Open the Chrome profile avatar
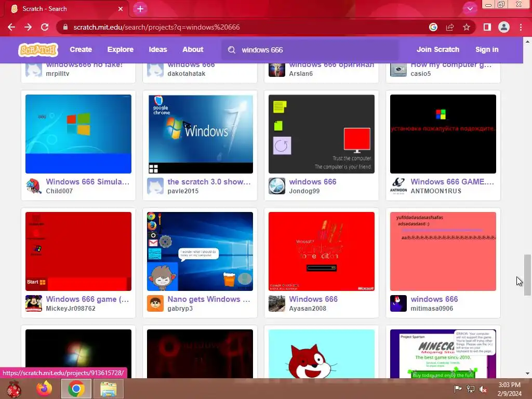Screen dimensions: 532x399 (504, 27)
